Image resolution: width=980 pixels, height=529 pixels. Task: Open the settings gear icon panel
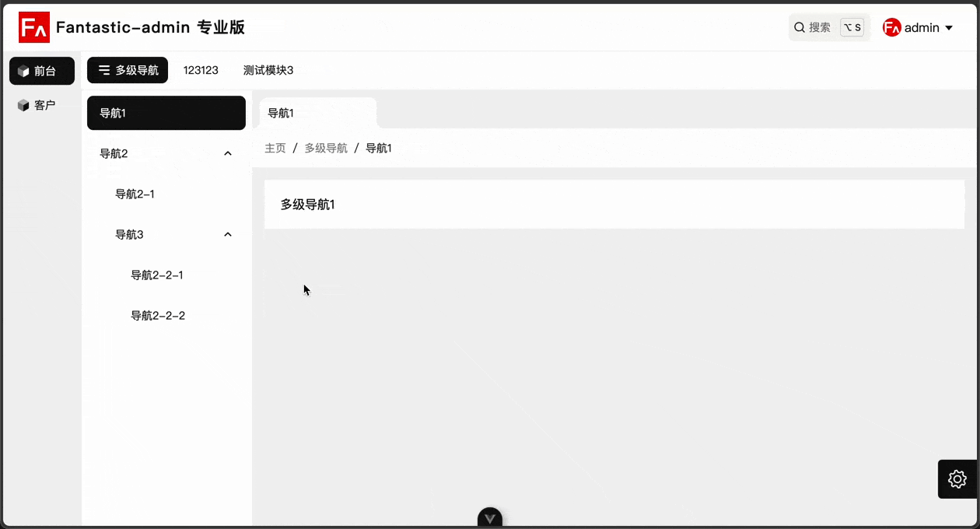point(957,479)
